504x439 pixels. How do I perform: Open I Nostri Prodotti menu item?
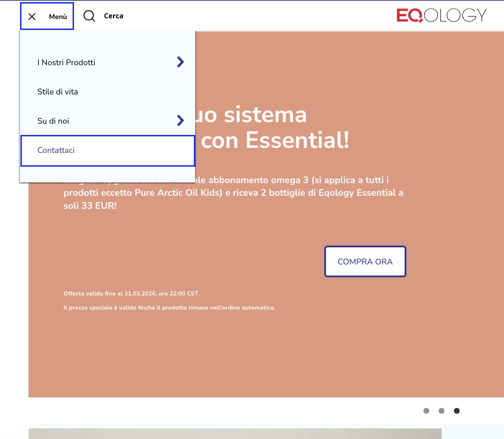66,62
